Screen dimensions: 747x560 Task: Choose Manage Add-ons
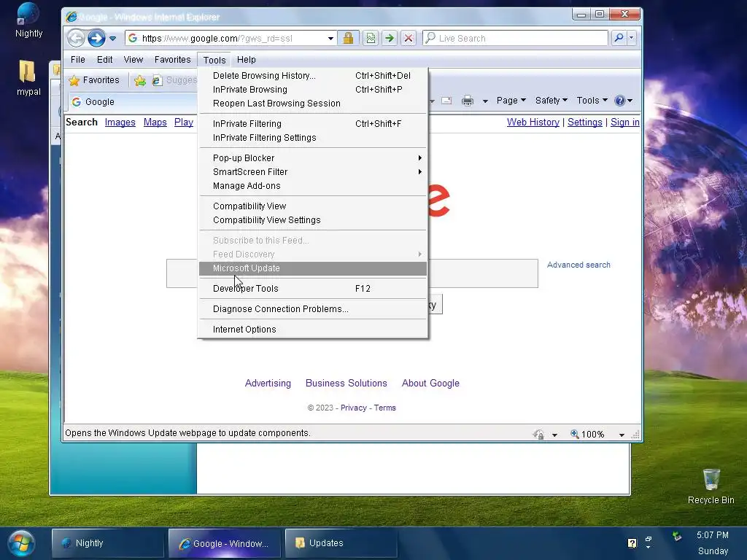(312, 185)
